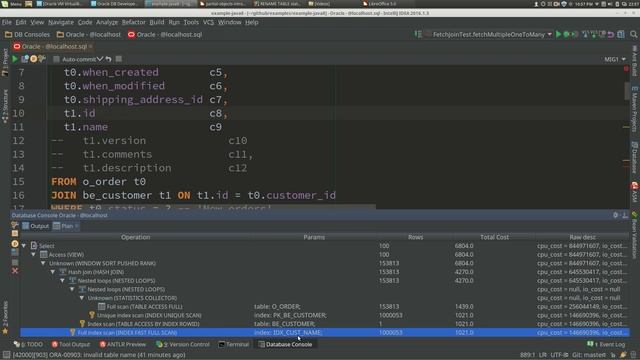The height and width of the screenshot is (360, 640).
Task: Run the SQL statement in the console
Action: pos(15,59)
